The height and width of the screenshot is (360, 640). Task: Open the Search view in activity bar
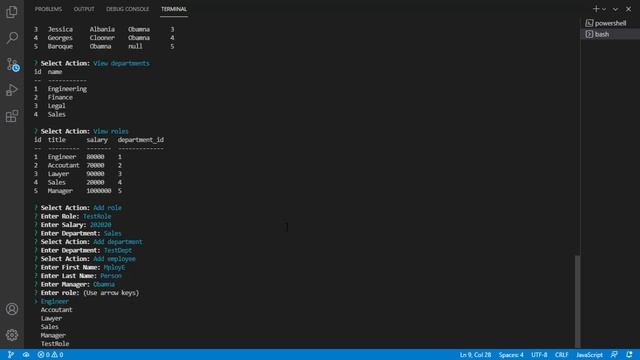point(12,38)
